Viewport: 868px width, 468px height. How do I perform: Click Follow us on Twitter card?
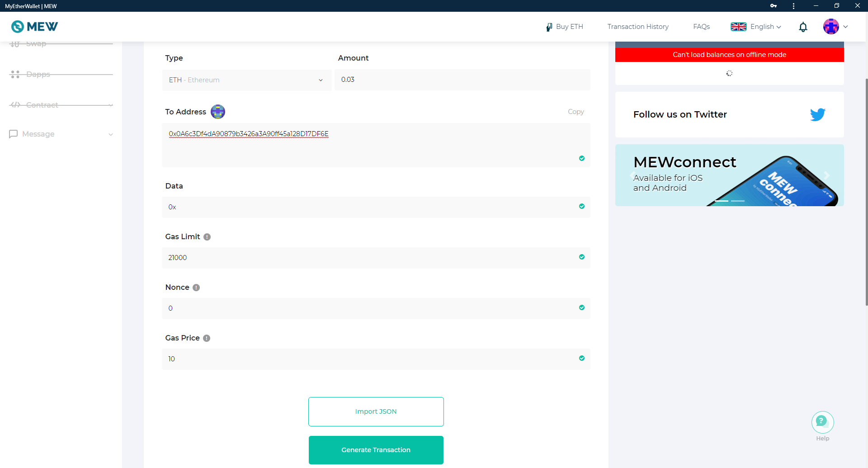[730, 115]
